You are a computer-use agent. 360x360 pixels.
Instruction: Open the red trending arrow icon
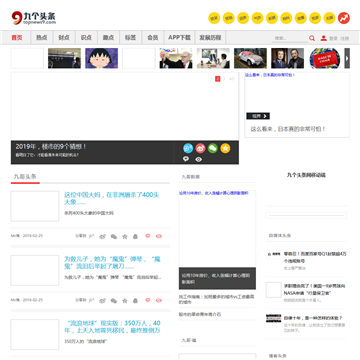(344, 18)
